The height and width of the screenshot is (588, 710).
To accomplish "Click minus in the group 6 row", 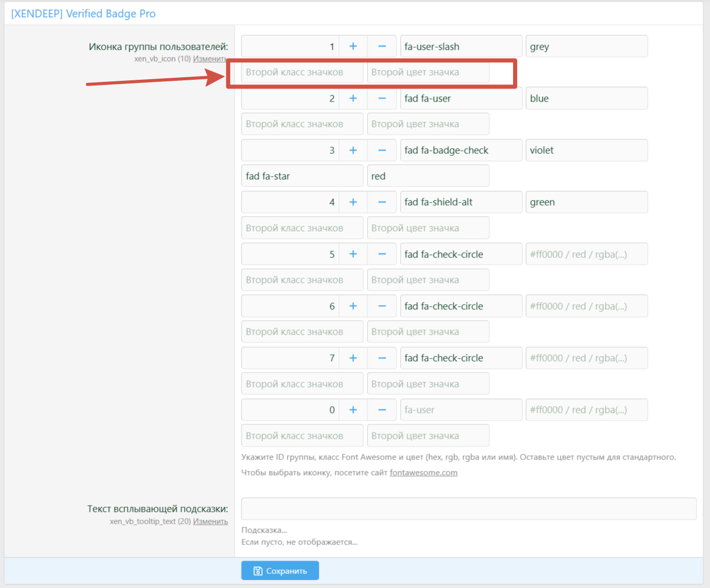I will coord(382,306).
